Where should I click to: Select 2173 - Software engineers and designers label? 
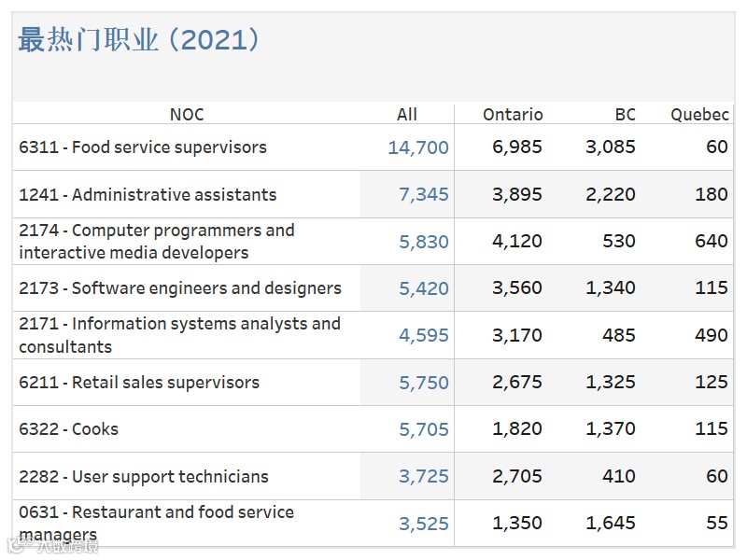coord(180,288)
